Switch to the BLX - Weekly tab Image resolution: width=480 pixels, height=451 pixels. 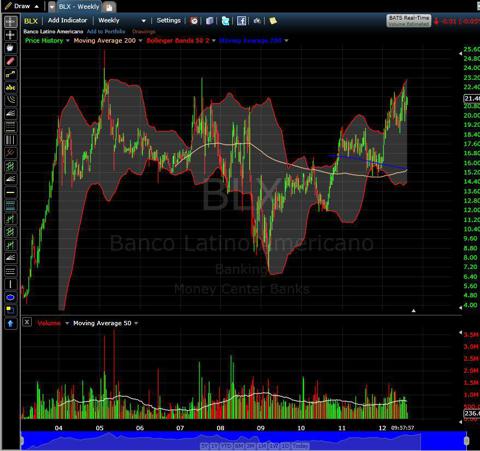pos(79,7)
